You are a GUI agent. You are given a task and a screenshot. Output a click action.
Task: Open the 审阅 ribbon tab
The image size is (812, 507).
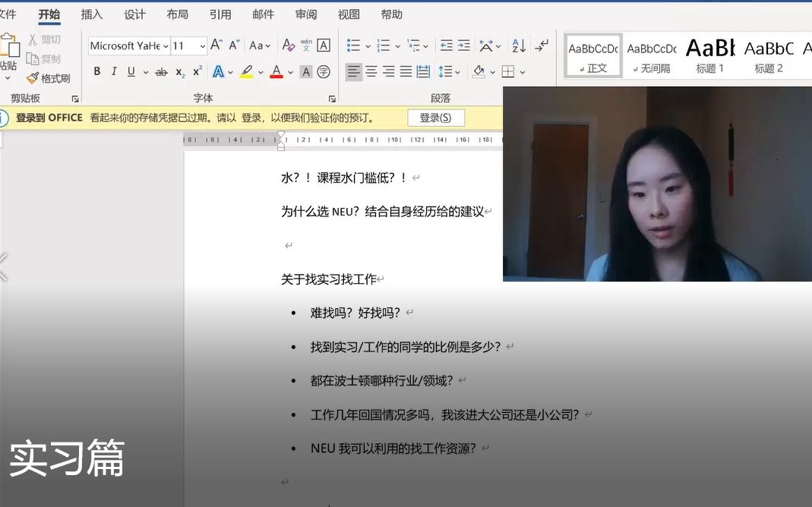(x=305, y=14)
